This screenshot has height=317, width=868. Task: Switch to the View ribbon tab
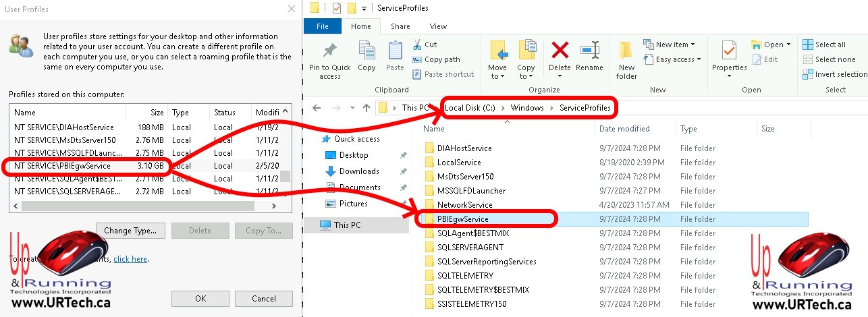[x=438, y=26]
